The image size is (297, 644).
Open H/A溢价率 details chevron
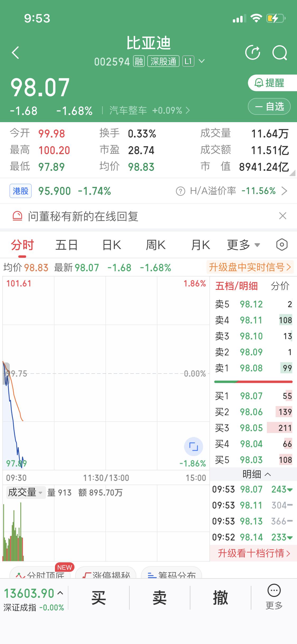[x=284, y=191]
